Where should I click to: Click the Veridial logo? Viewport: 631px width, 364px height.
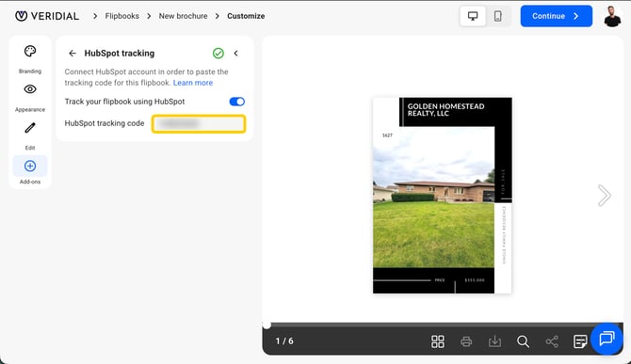click(x=47, y=16)
